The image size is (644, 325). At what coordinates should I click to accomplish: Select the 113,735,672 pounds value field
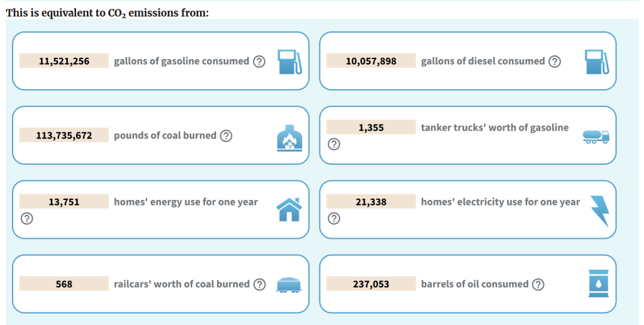64,135
